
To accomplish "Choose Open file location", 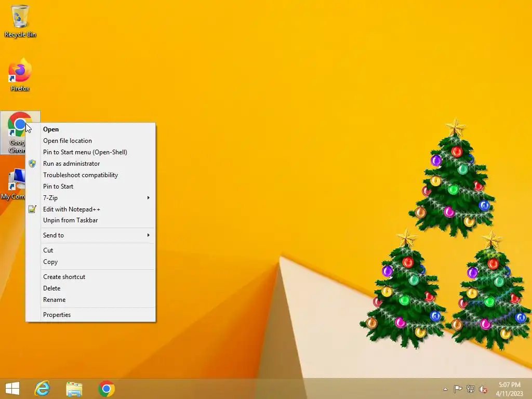I will pyautogui.click(x=90, y=141).
